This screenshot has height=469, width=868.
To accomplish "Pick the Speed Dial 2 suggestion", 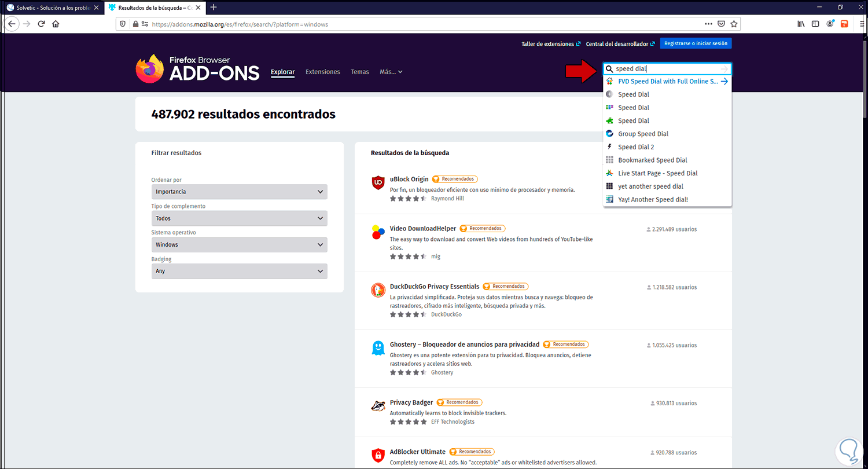I will [667, 147].
